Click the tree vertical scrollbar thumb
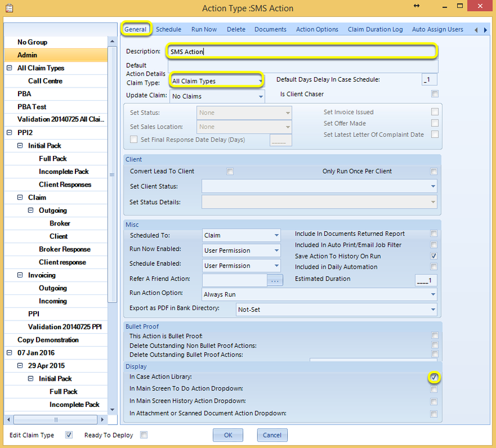Screen dimensions: 496x448 tap(112, 174)
